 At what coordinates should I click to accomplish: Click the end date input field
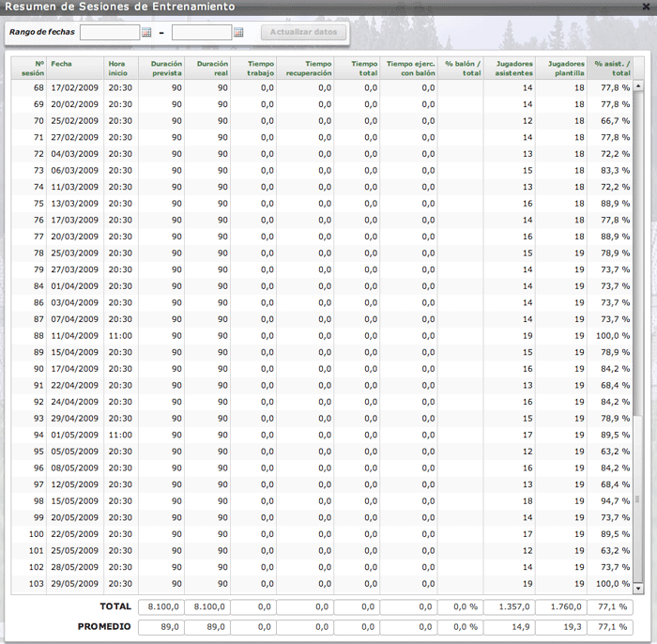(202, 32)
